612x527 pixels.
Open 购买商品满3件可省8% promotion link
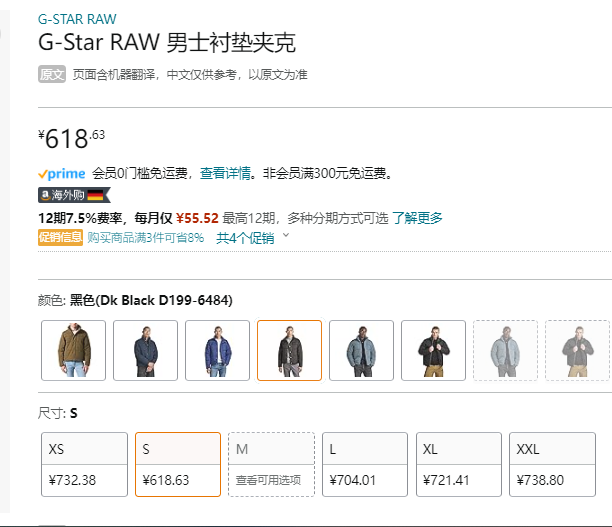click(146, 237)
